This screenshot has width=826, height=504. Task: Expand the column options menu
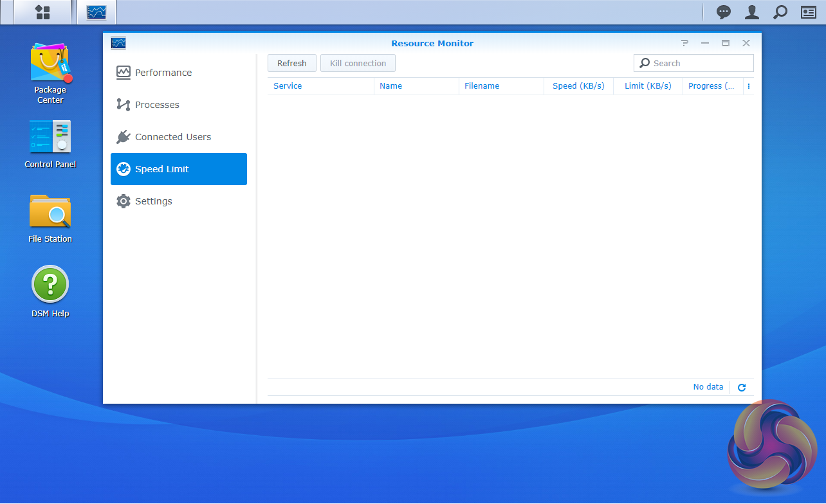(x=749, y=86)
